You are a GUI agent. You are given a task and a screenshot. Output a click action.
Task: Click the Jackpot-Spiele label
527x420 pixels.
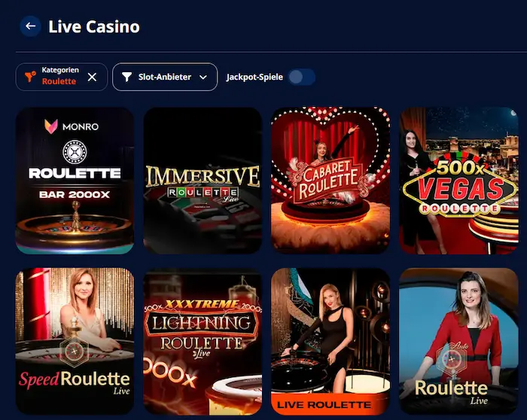coord(254,77)
